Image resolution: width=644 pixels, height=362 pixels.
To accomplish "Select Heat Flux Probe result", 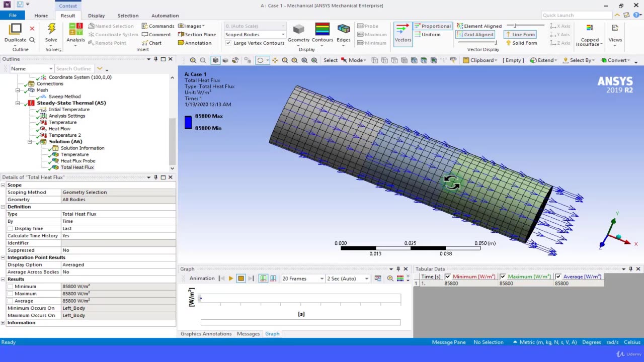I will point(78,161).
